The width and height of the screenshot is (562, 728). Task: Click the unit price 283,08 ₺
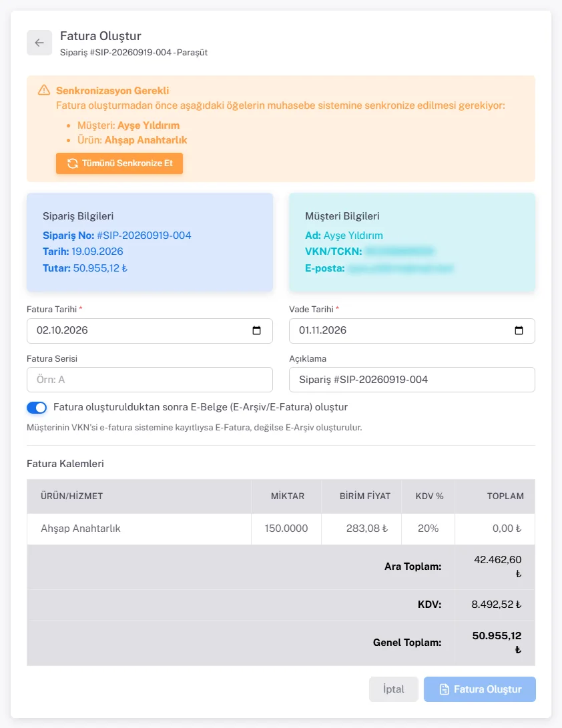367,528
